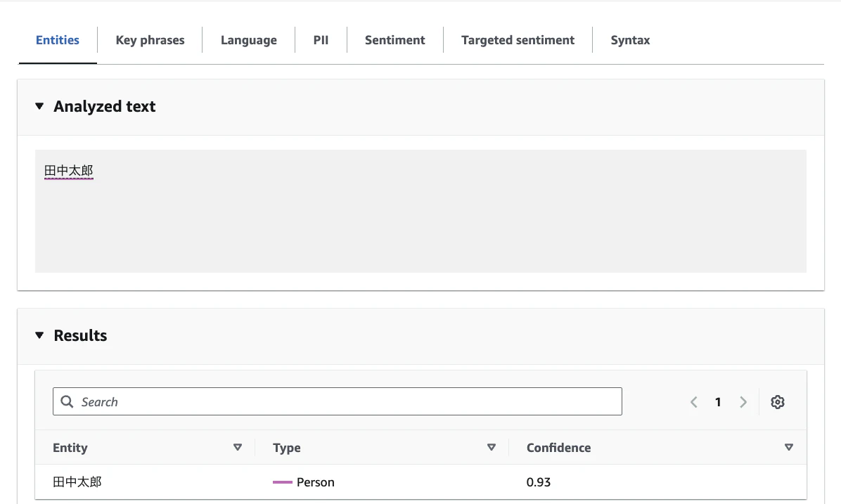Select 田中太郎 entity table cell

[77, 482]
